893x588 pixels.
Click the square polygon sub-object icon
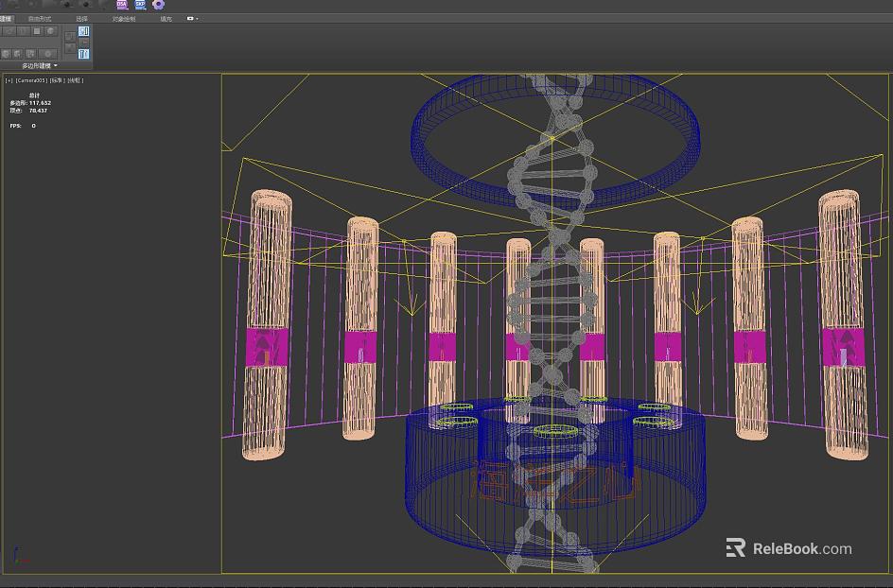[37, 31]
